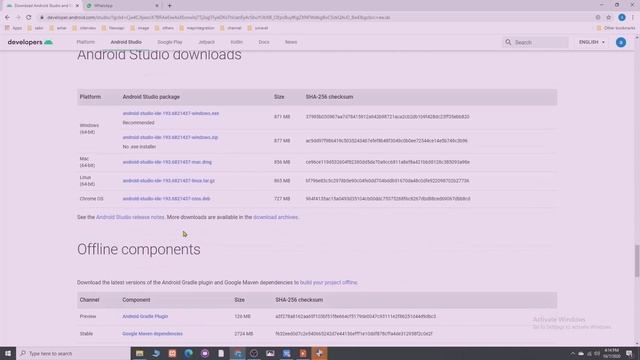Download the Chrome OS .deb package
The width and height of the screenshot is (640, 360).
tap(166, 198)
